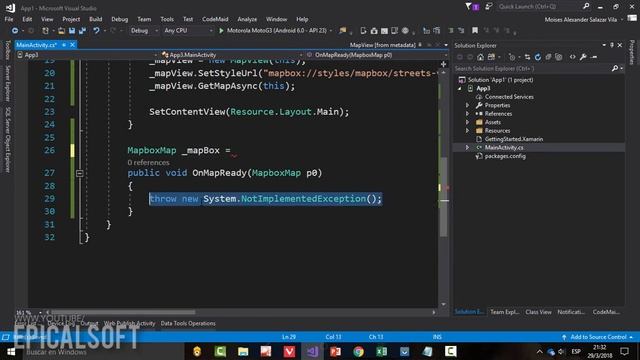Focus the Quick Launch search box
Image resolution: width=640 pixels, height=360 pixels.
tap(539, 6)
